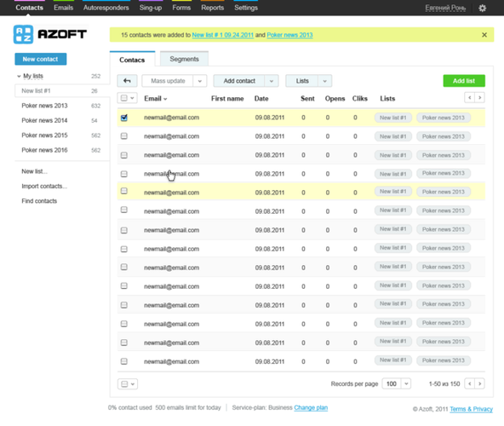Screen dimensions: 504x426
Task: Open the Poker news 2013 banner link
Action: click(289, 35)
